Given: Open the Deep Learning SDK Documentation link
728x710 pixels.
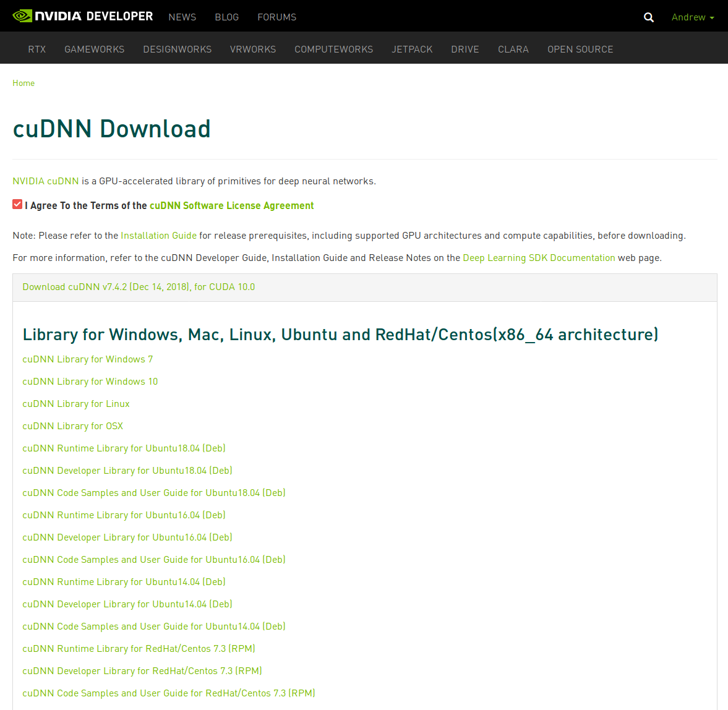Looking at the screenshot, I should 539,258.
